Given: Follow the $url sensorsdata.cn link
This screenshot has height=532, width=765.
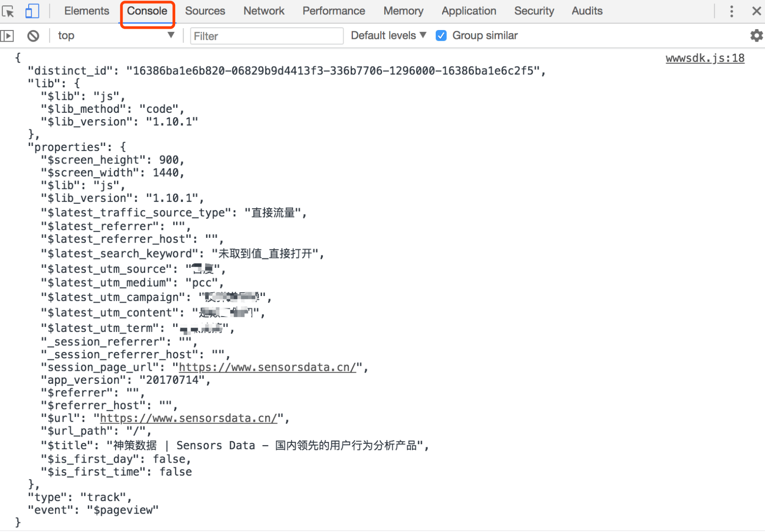Looking at the screenshot, I should click(x=189, y=418).
